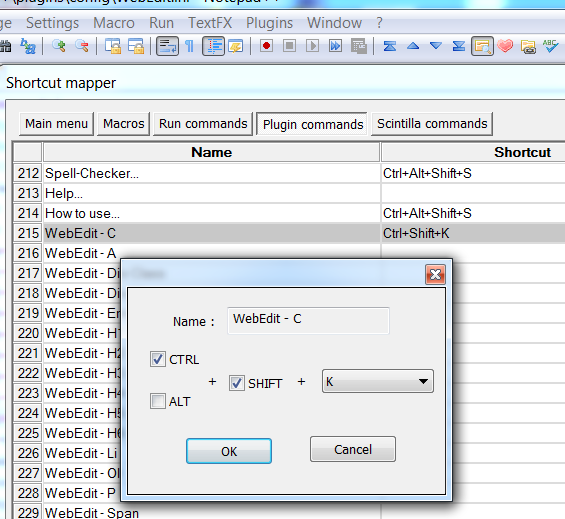Open the Plugins menu

tap(270, 23)
